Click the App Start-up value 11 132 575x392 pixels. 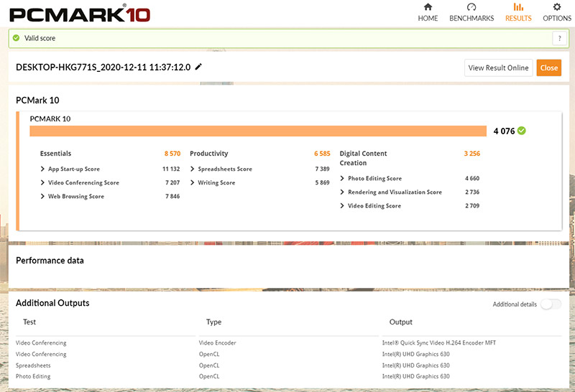click(x=171, y=169)
